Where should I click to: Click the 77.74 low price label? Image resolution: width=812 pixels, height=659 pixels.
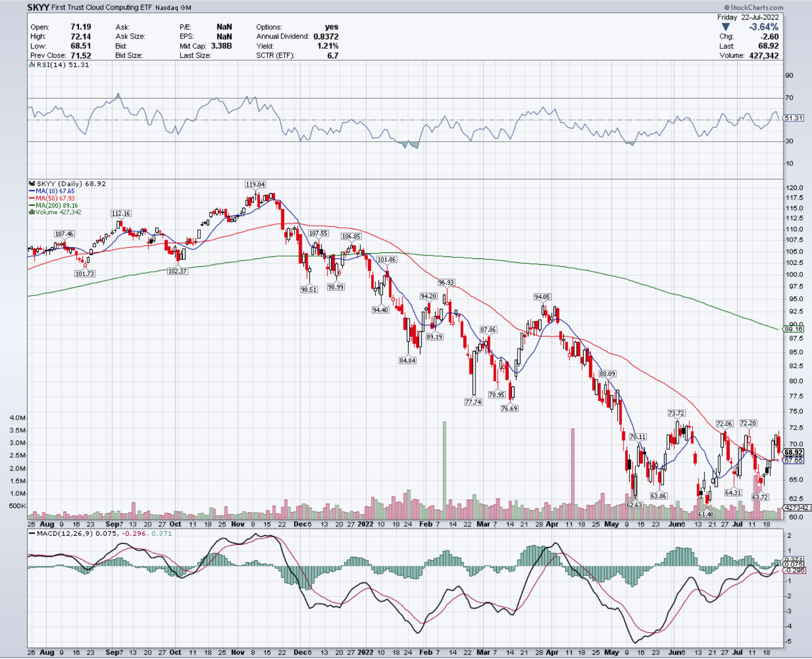(x=473, y=402)
